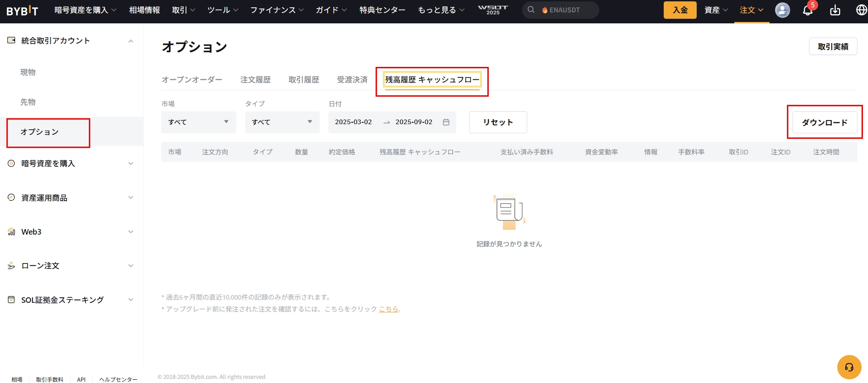This screenshot has width=868, height=383.
Task: Click the 支払い済み手数料 column header
Action: tap(527, 152)
